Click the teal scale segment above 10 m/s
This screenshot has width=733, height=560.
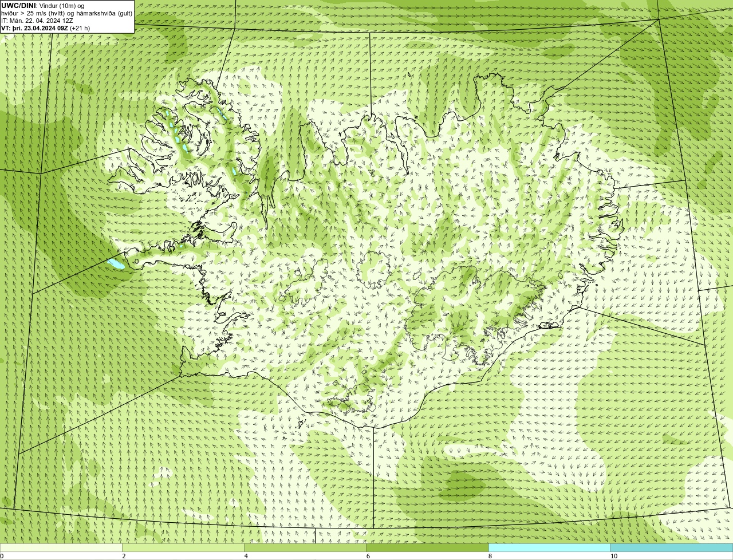pyautogui.click(x=672, y=547)
